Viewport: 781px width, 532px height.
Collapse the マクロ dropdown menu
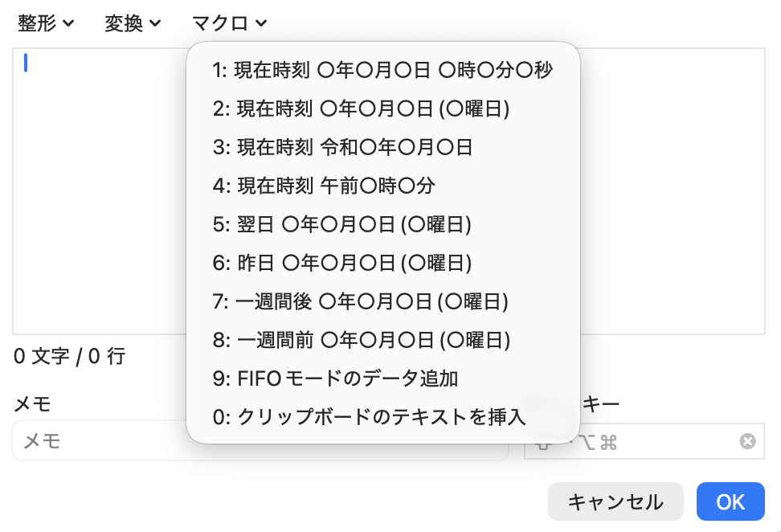tap(229, 23)
